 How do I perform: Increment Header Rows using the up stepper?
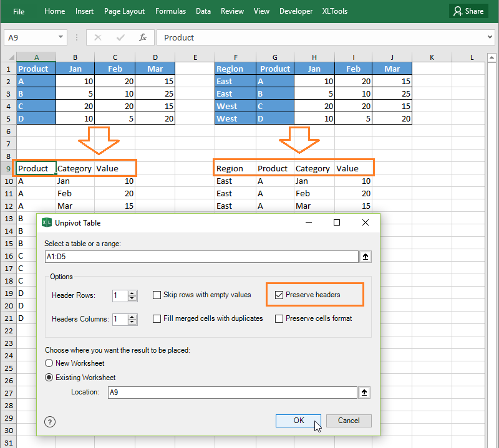click(132, 292)
